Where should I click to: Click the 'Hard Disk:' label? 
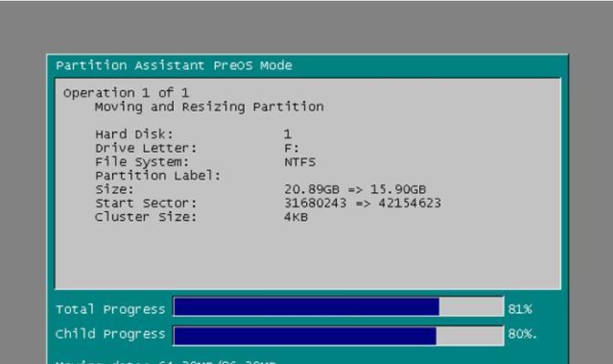pyautogui.click(x=134, y=135)
